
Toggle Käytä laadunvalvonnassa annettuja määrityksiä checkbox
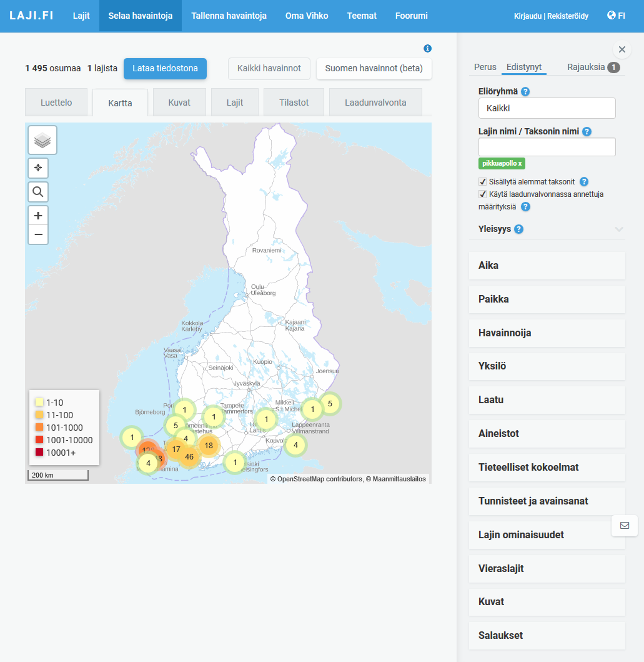point(482,194)
